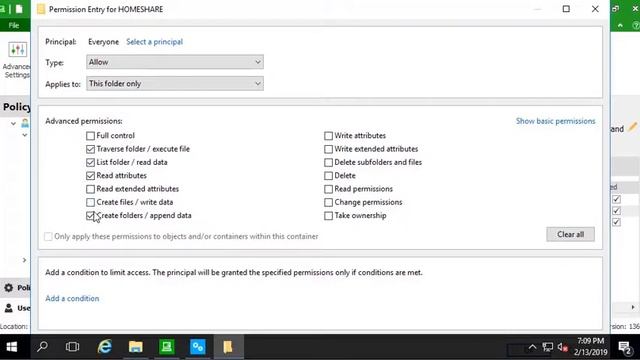
Task: Uncheck List folder / read data
Action: (90, 162)
